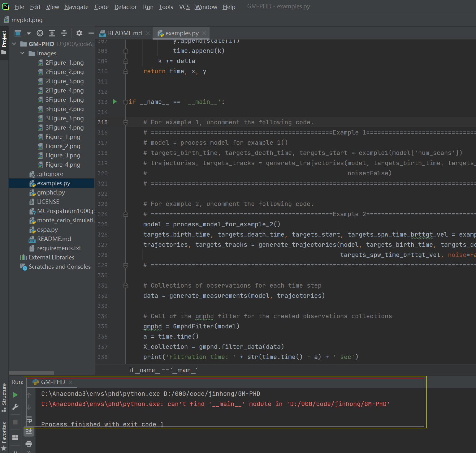The width and height of the screenshot is (476, 453).
Task: Toggle soft-wrap in the run console
Action: click(x=29, y=420)
